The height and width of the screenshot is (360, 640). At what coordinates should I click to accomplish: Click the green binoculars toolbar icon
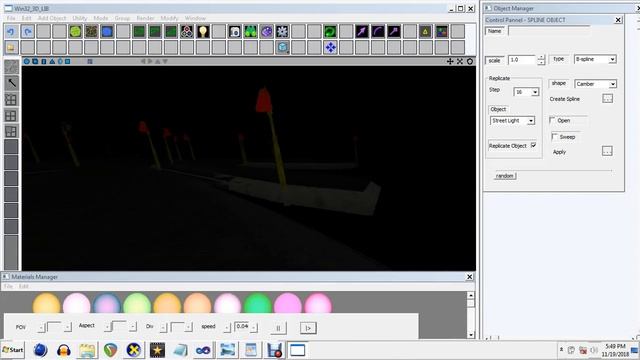(x=250, y=31)
